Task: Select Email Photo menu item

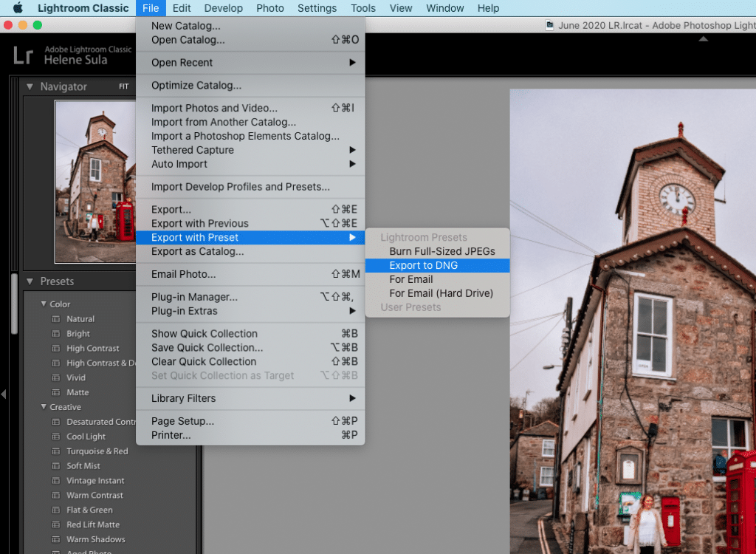Action: point(250,274)
